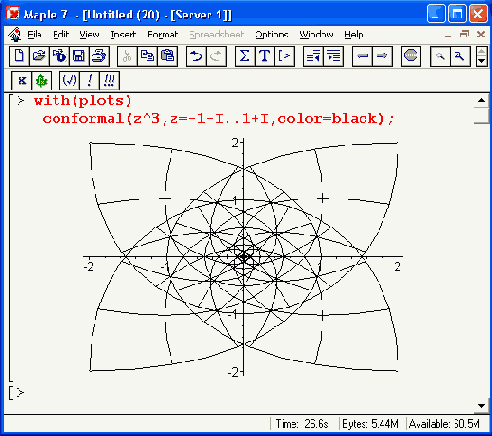Image resolution: width=492 pixels, height=436 pixels.
Task: Click the empty prompt below the plot
Action: (x=21, y=393)
